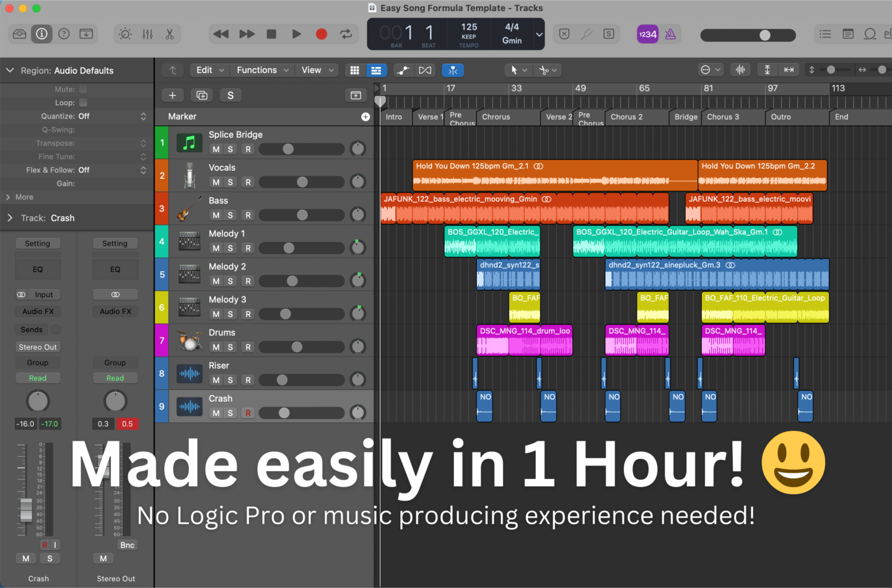The height and width of the screenshot is (588, 892).
Task: Mute the Vocals track
Action: 216,182
